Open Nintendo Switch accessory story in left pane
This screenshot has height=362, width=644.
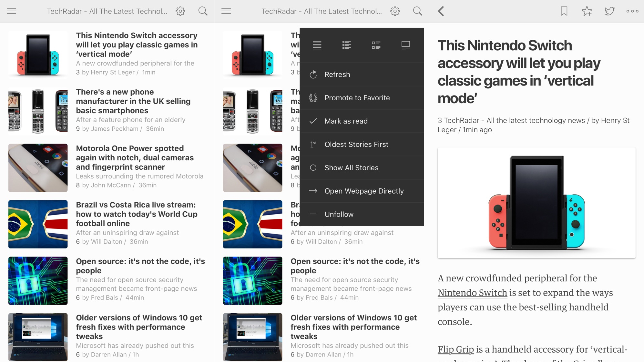(107, 54)
